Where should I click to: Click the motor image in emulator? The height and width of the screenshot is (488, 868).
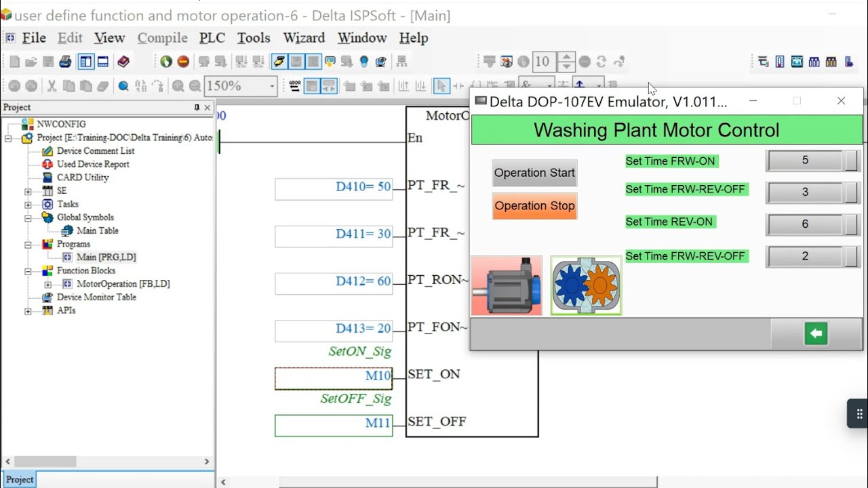pyautogui.click(x=507, y=285)
